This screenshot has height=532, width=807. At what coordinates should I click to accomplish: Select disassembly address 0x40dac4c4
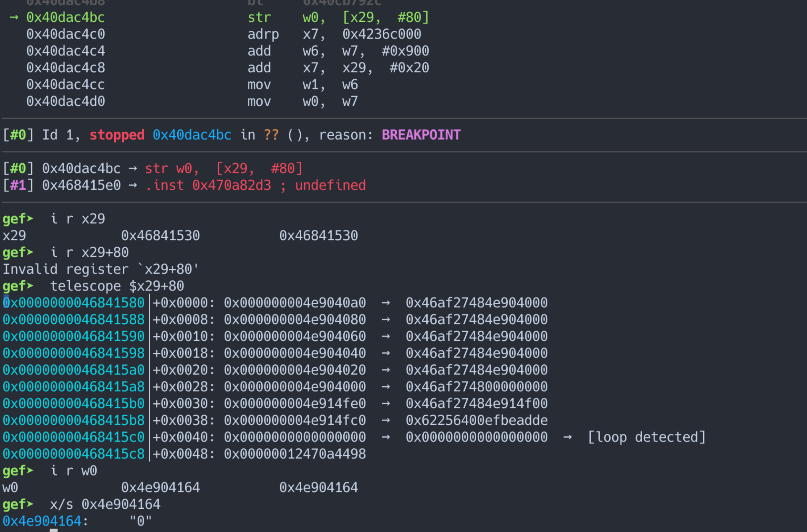(x=66, y=51)
